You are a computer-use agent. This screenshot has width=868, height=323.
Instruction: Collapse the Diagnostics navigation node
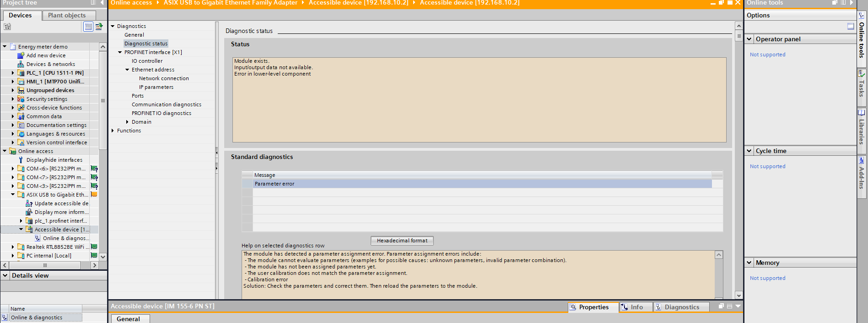point(113,26)
